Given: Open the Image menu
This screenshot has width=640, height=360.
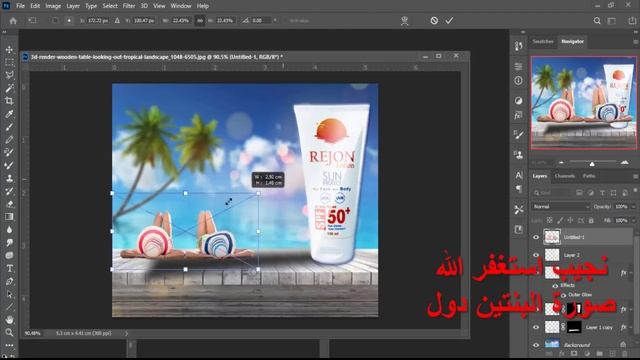Looking at the screenshot, I should 53,6.
